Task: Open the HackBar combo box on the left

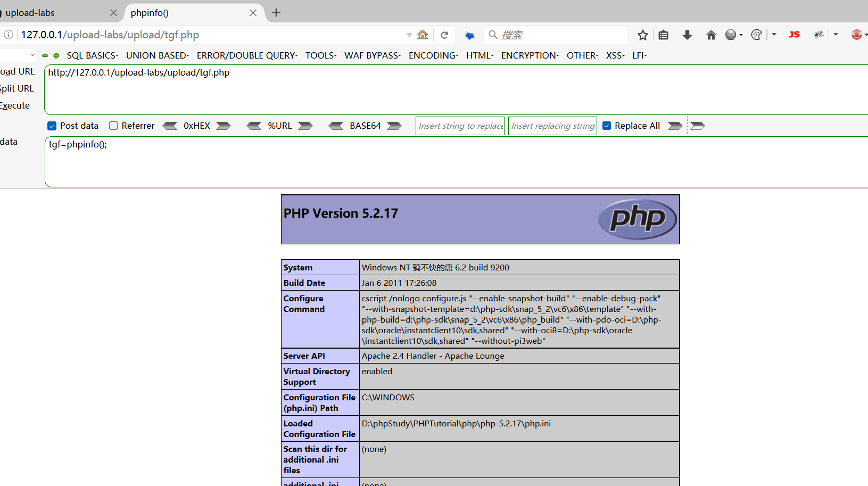Action: [18, 55]
